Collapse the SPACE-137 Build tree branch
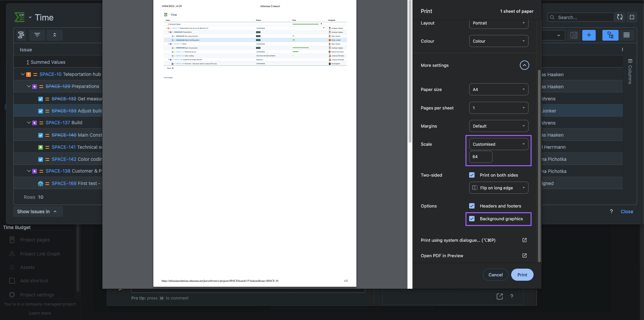 (x=29, y=123)
